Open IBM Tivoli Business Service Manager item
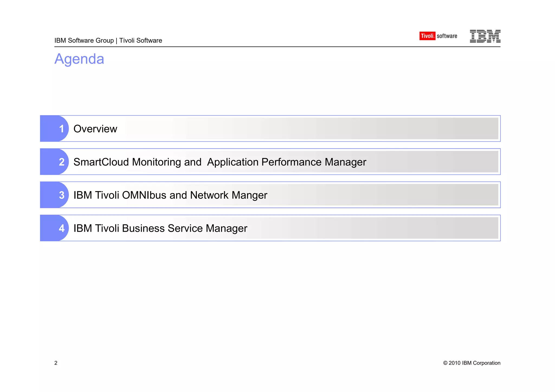 (160, 228)
